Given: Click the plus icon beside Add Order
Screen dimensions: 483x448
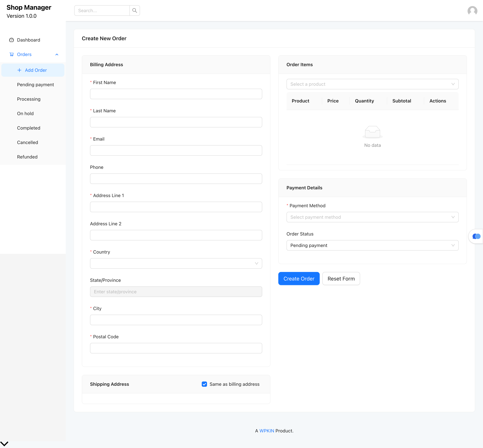Looking at the screenshot, I should [19, 70].
